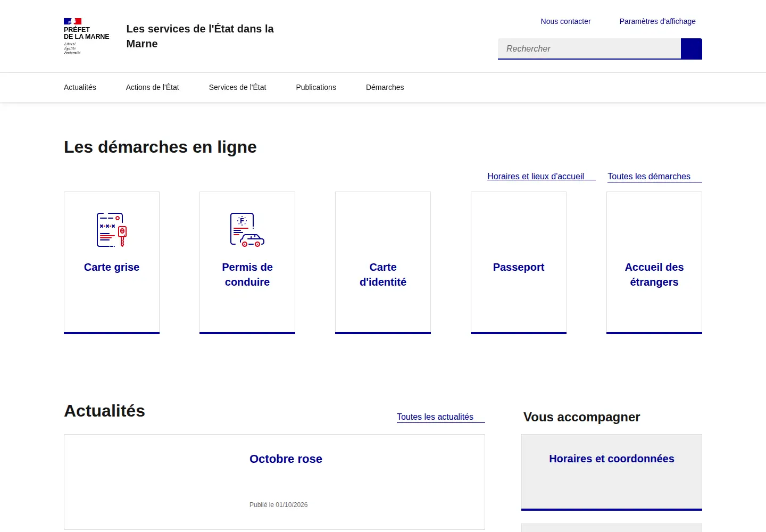This screenshot has height=532, width=766.
Task: Click the Publié le 01/10/2026 date text
Action: [278, 505]
